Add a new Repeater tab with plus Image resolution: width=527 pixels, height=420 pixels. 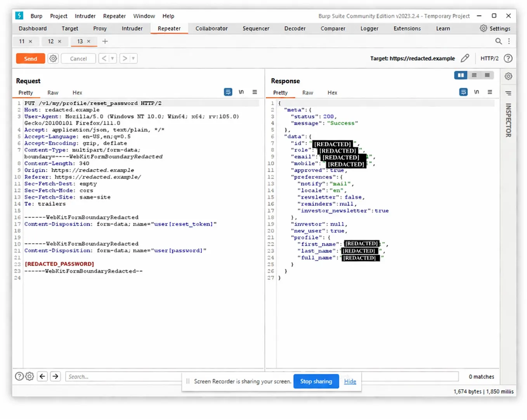point(105,41)
